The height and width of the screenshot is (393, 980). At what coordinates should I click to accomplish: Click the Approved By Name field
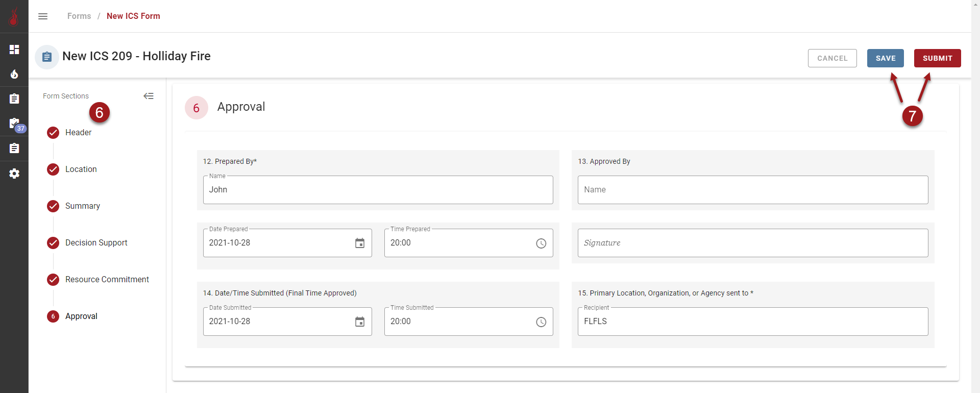coord(752,190)
